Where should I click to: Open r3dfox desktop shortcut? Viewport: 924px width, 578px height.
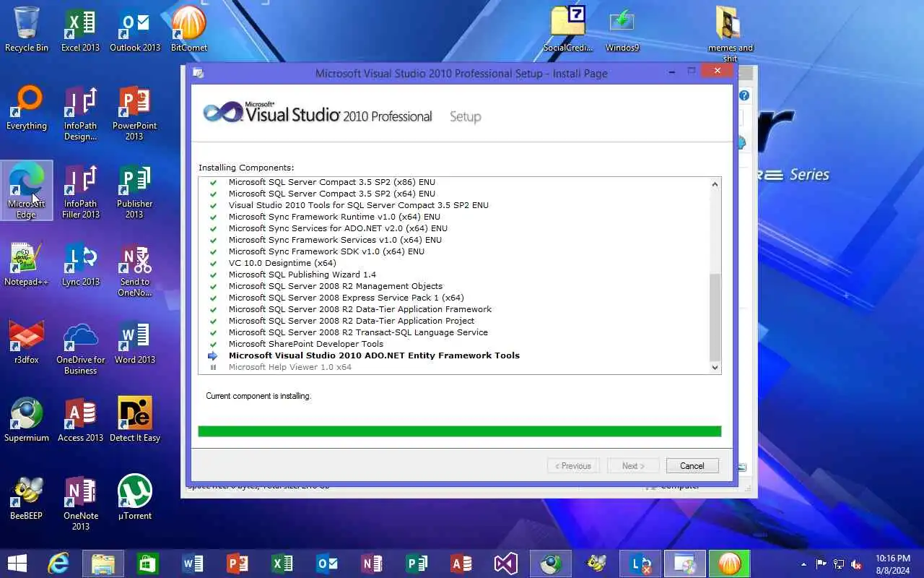click(27, 342)
